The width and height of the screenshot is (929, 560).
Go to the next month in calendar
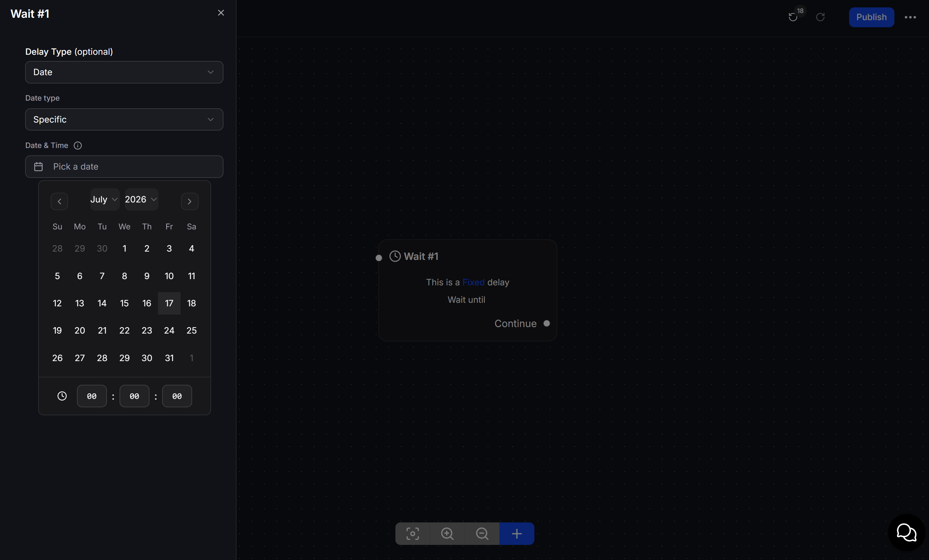190,201
